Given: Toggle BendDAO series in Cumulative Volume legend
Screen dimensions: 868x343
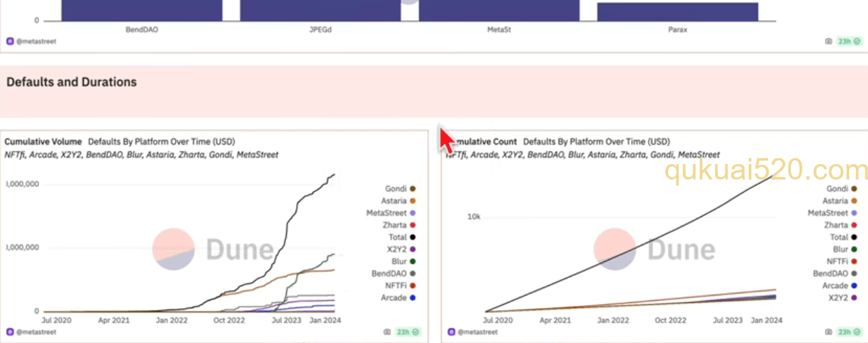Looking at the screenshot, I should click(x=393, y=273).
